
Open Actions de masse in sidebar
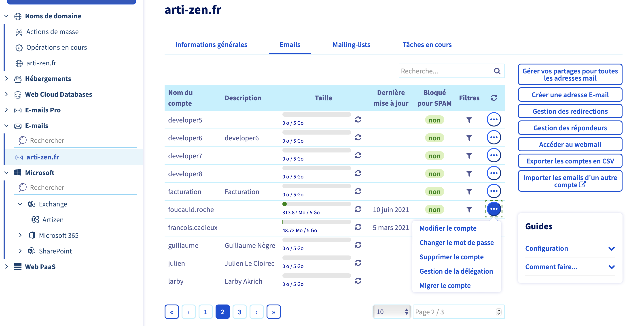point(52,32)
